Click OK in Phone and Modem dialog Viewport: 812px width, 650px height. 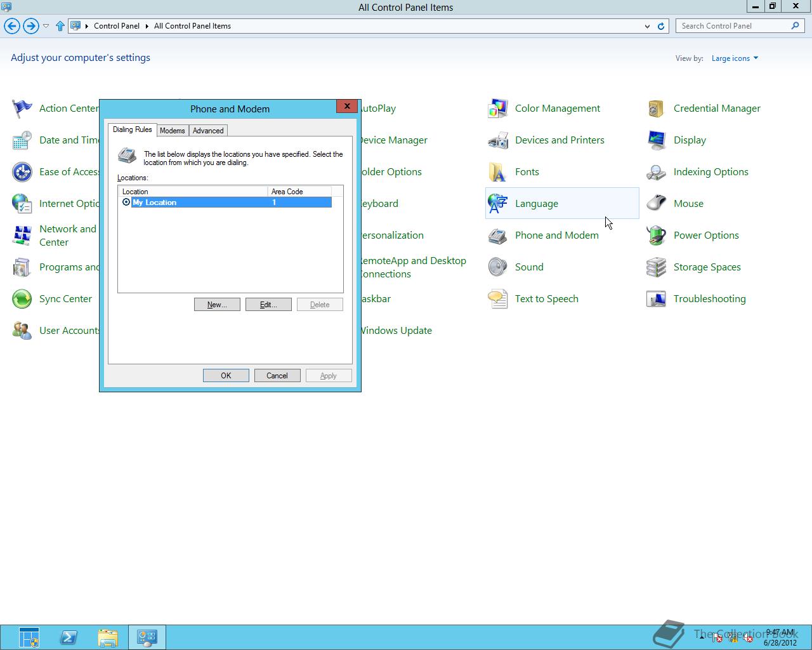pos(226,376)
